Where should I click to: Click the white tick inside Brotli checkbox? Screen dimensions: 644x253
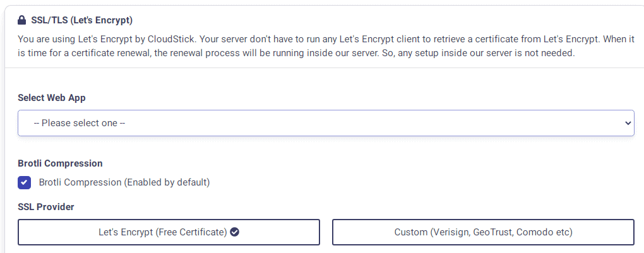(x=24, y=182)
